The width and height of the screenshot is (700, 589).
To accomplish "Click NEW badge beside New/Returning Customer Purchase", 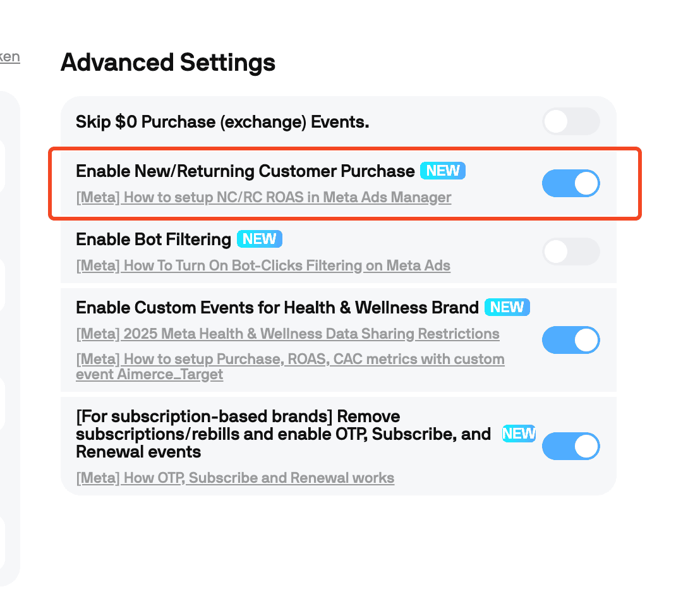I will (443, 171).
